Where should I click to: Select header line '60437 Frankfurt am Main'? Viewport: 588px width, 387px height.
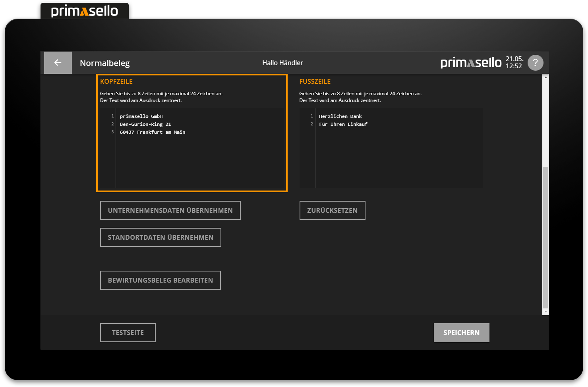coord(153,132)
